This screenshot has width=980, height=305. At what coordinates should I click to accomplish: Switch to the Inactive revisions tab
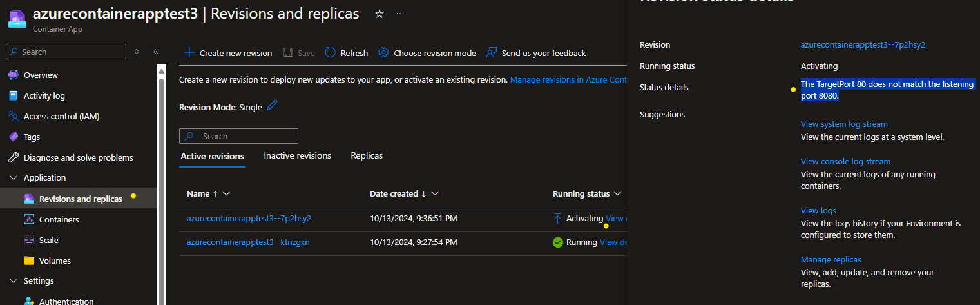pos(297,155)
